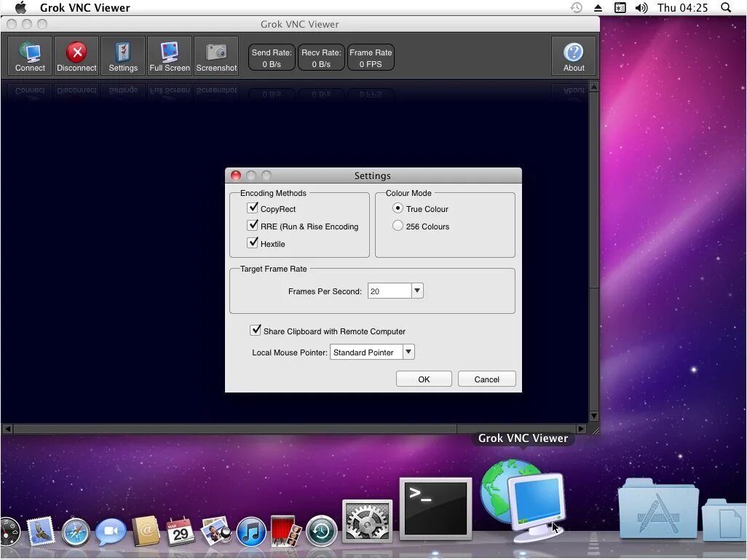
Task: Toggle RRE (Run & Rise Encoding) checkbox
Action: pos(253,226)
